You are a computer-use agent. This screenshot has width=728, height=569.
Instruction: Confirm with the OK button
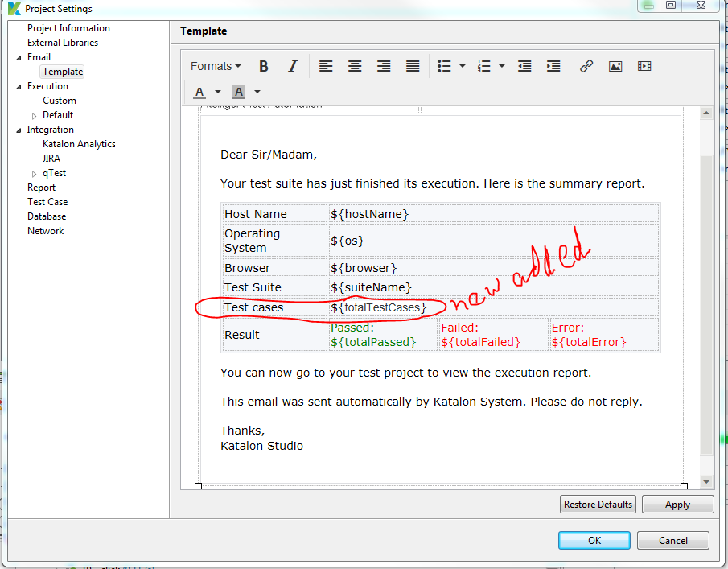click(594, 541)
